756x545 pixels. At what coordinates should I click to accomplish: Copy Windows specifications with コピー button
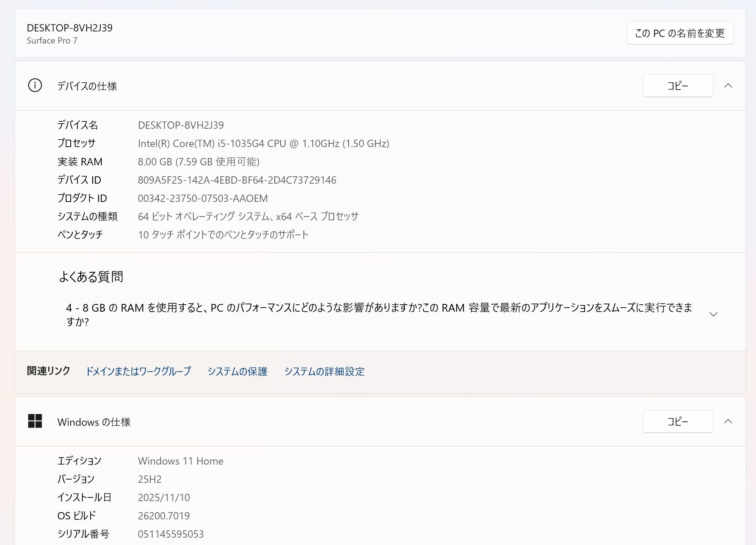pos(677,421)
